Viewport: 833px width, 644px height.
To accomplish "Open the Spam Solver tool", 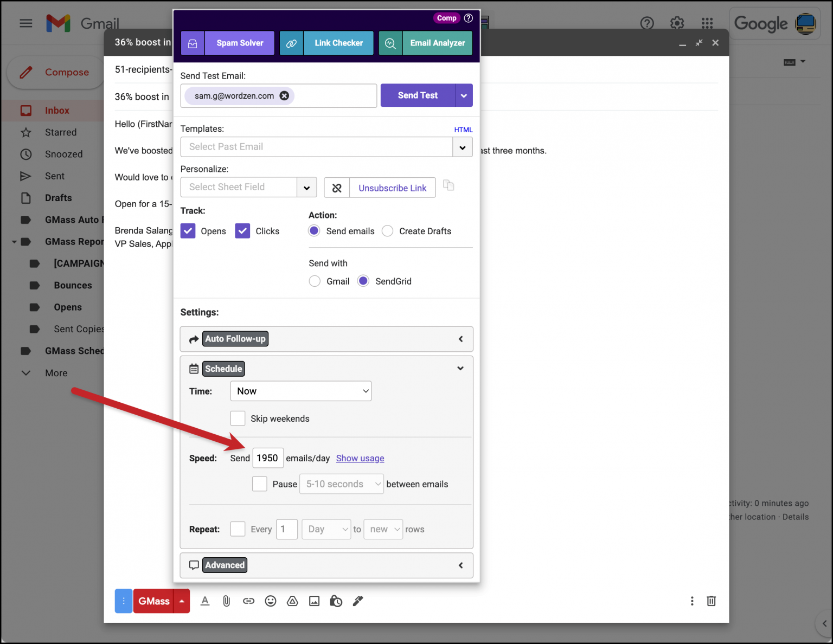I will tap(239, 43).
